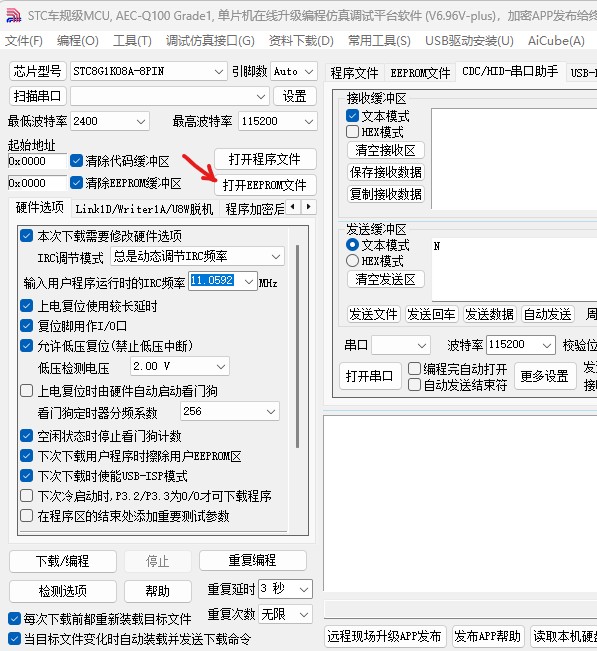This screenshot has width=597, height=651.
Task: Toggle 下次下载时使能USB-ISP模式 checkbox
Action: [x=27, y=475]
